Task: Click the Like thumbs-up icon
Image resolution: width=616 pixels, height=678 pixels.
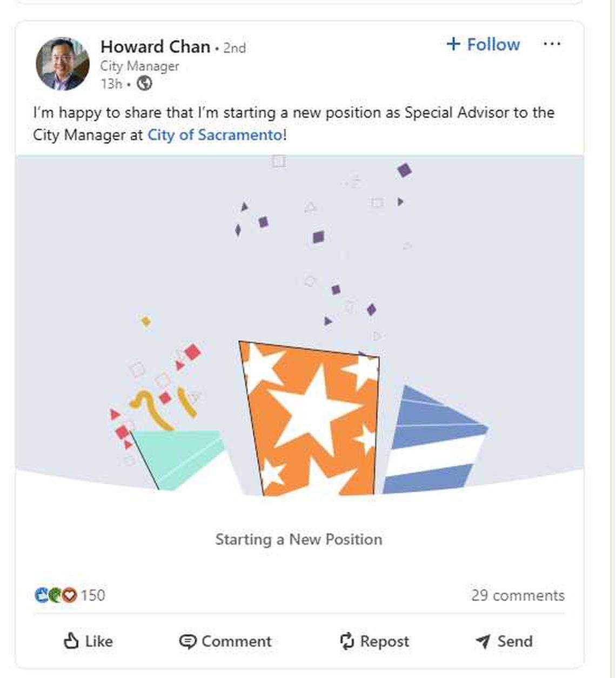Action: click(x=73, y=641)
